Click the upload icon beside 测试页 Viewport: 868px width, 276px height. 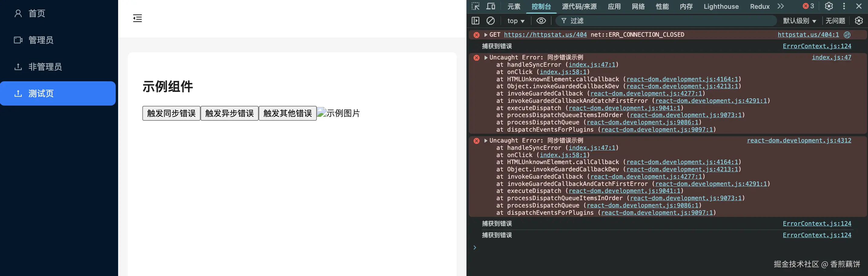point(18,93)
